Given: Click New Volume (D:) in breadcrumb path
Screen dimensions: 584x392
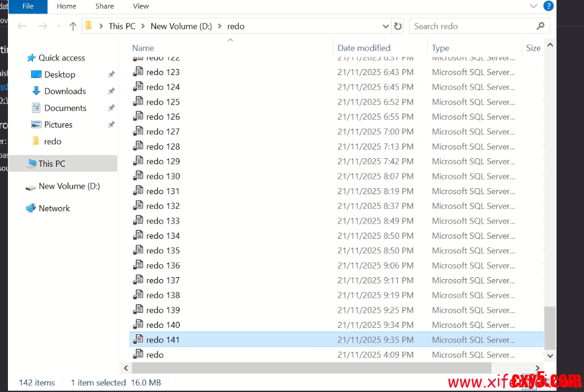Looking at the screenshot, I should pos(182,26).
